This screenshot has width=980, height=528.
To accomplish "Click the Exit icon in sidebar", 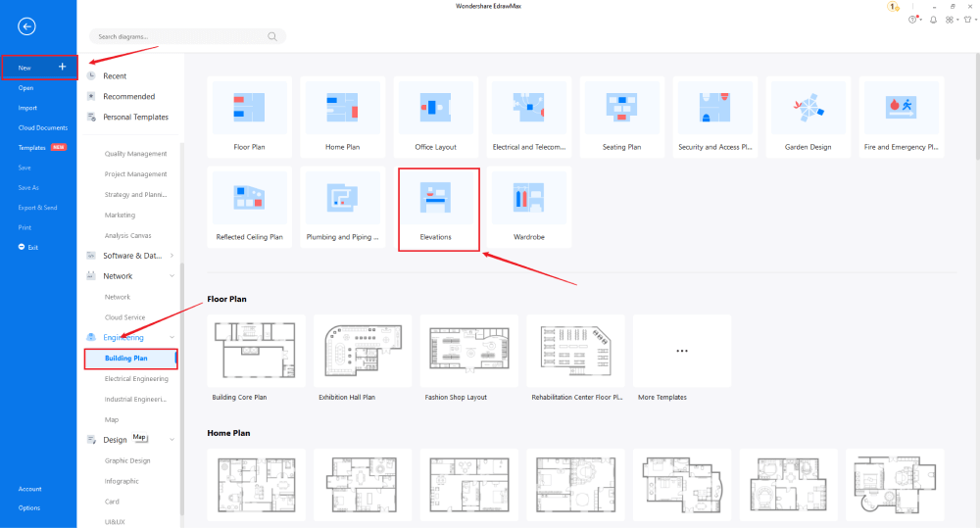I will [22, 247].
